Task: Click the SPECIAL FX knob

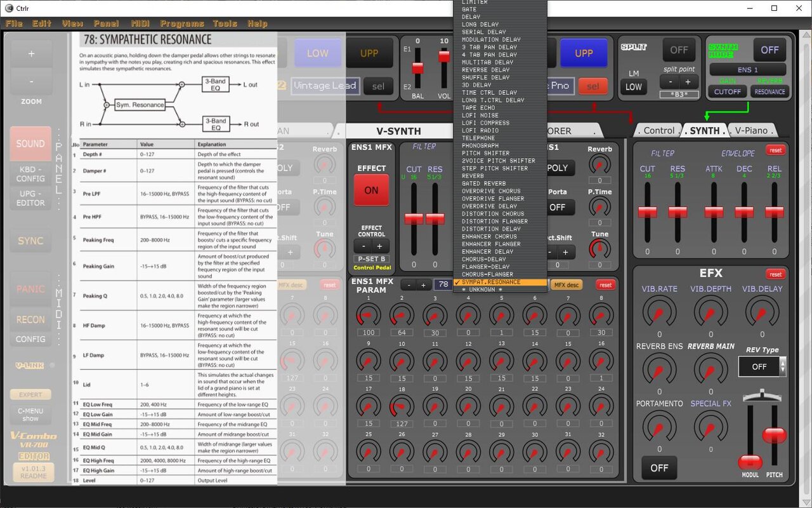Action: coord(710,426)
